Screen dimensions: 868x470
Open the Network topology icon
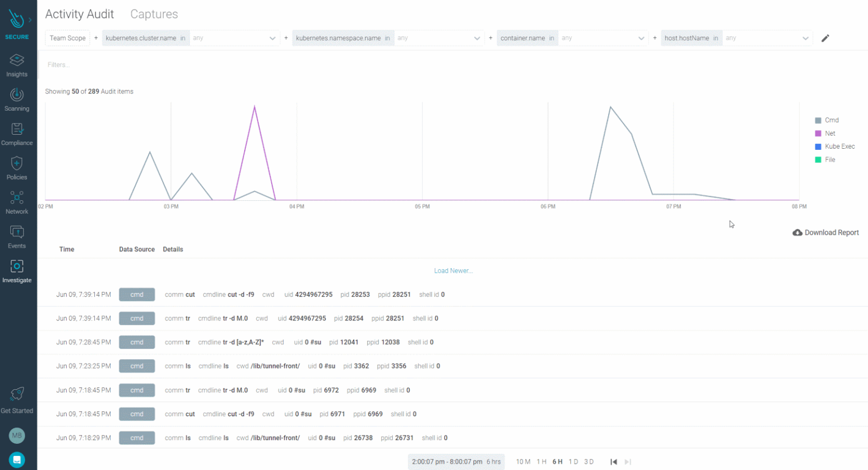click(x=17, y=198)
